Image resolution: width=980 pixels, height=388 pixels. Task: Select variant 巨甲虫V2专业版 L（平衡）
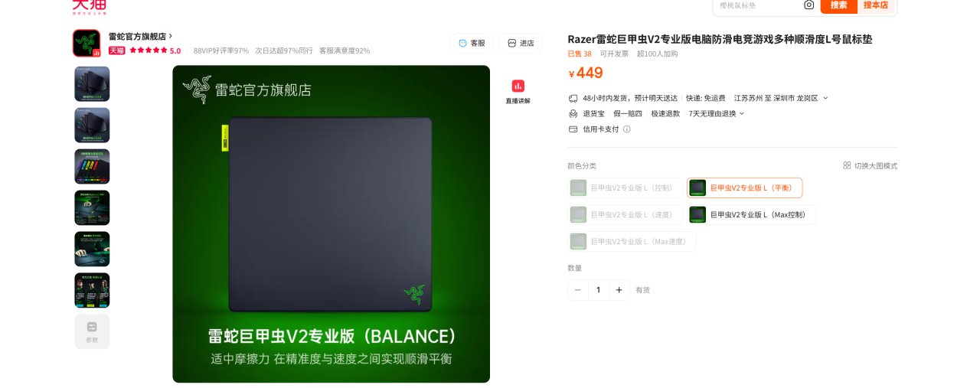pos(744,187)
